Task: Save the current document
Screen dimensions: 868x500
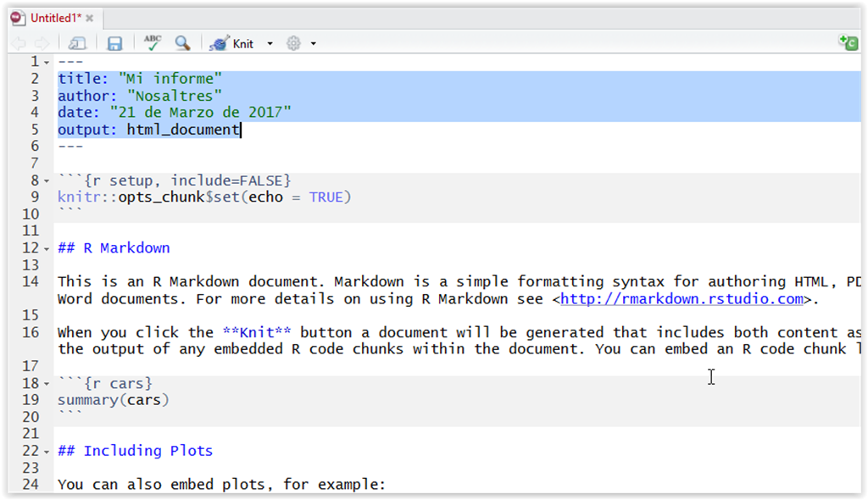Action: [114, 43]
